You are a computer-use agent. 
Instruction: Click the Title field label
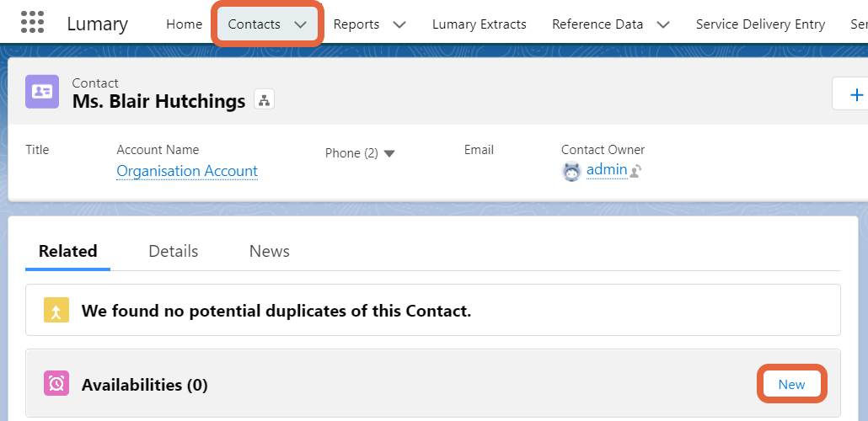click(38, 149)
